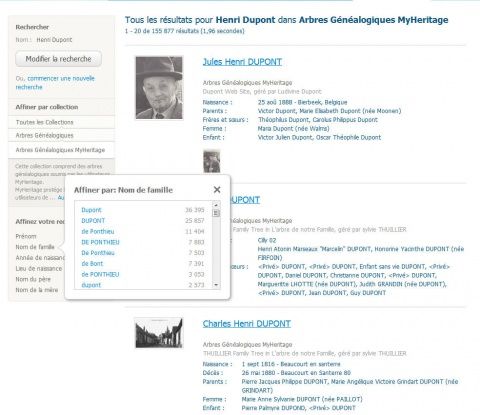This screenshot has height=415, width=480.
Task: View Jules Henri Dupont's portrait photo
Action: click(x=159, y=88)
